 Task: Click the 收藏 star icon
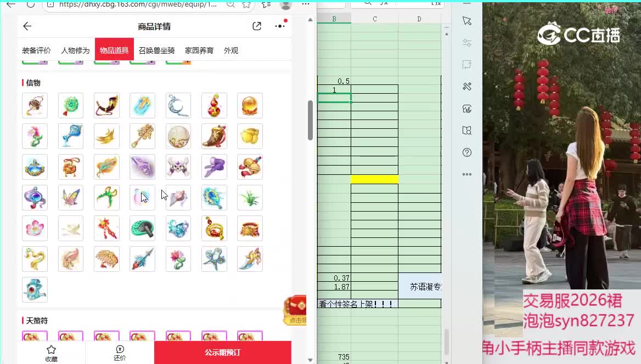[x=51, y=350]
